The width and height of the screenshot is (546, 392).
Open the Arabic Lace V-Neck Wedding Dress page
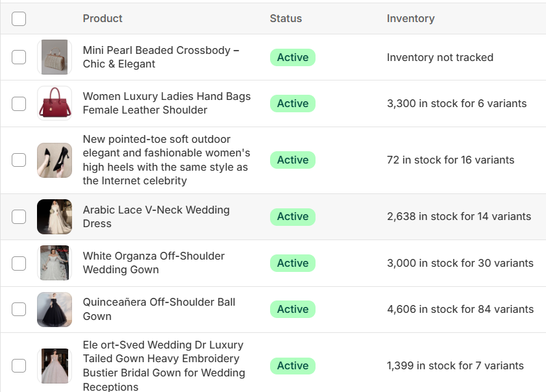[x=156, y=217]
